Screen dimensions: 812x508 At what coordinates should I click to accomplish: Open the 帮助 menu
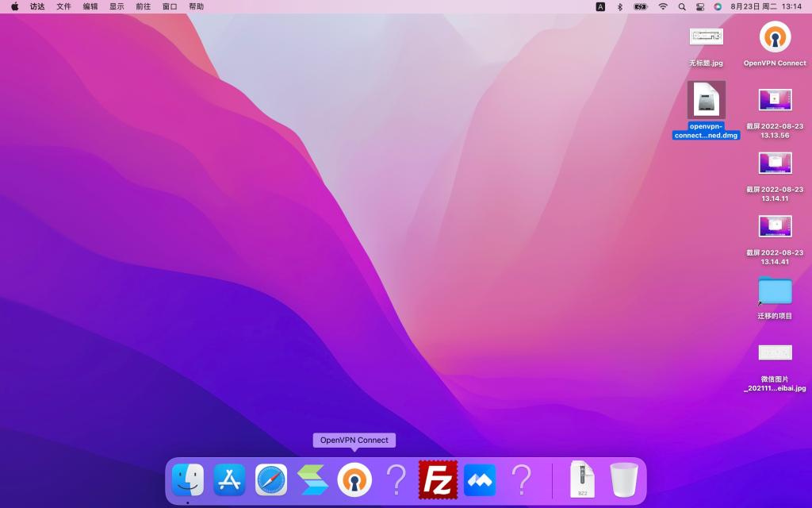(197, 6)
